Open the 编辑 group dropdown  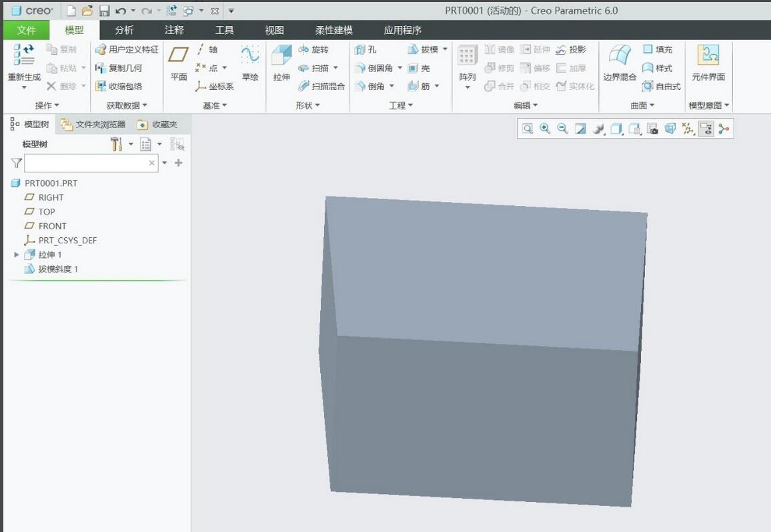(x=526, y=105)
